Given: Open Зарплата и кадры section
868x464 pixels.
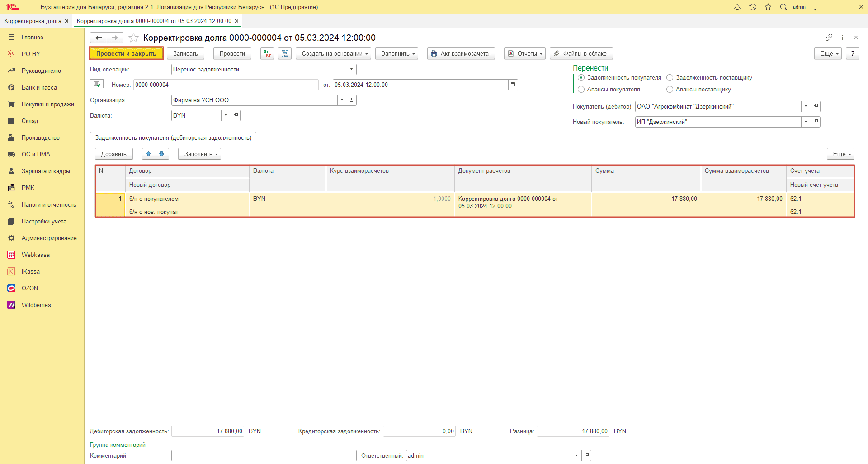Looking at the screenshot, I should point(46,171).
